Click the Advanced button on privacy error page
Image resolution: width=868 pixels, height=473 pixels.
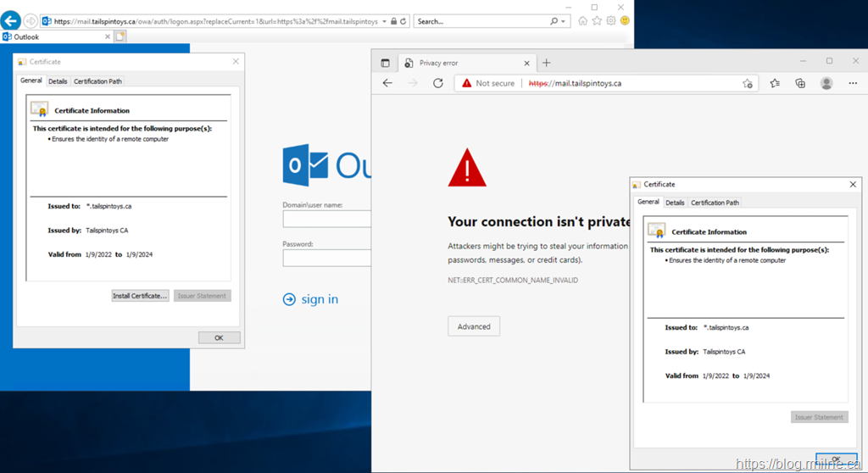coord(474,326)
